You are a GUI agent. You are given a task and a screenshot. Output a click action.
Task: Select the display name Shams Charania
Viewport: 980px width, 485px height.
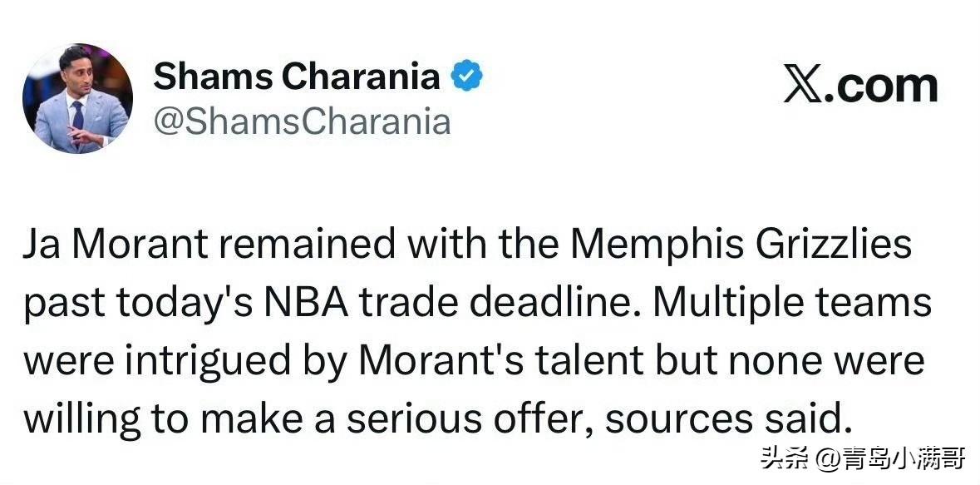click(x=297, y=77)
